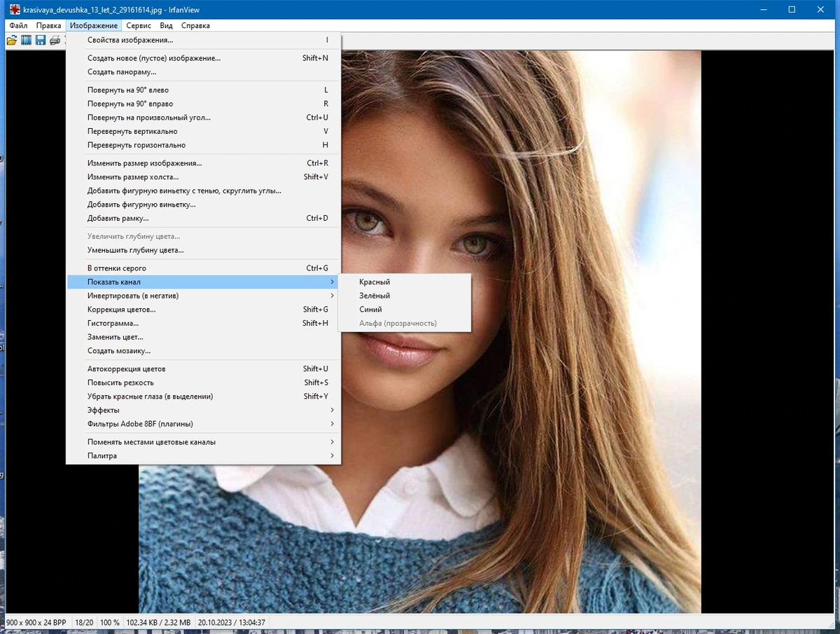Click the Open file folder icon
Image resolution: width=840 pixels, height=634 pixels.
click(x=12, y=40)
